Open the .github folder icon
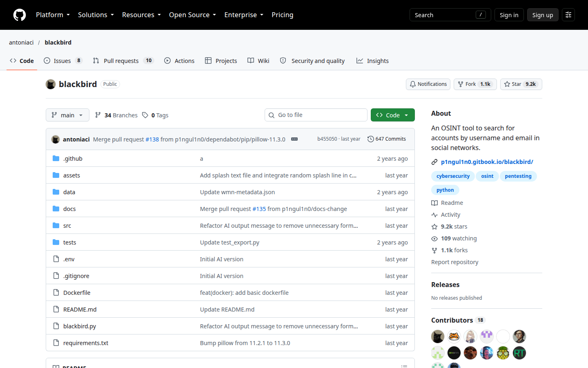Screen dimensions: 588x368 [56, 158]
